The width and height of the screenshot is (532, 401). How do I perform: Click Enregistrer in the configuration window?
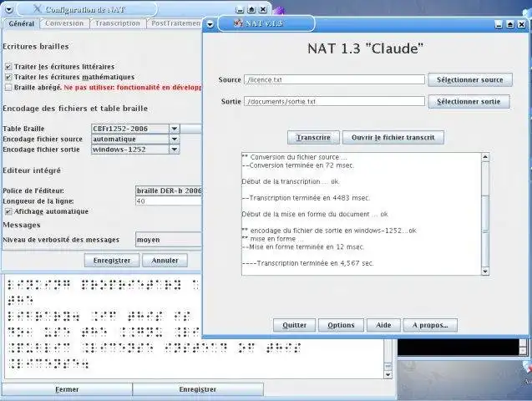pos(112,261)
